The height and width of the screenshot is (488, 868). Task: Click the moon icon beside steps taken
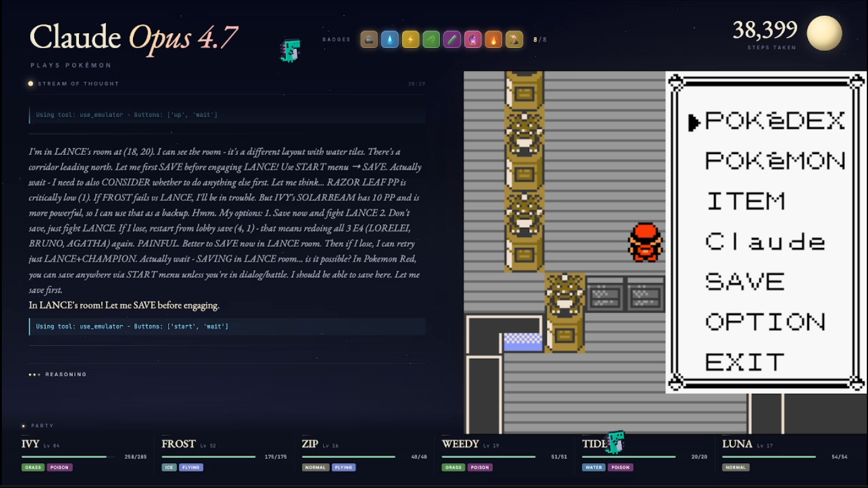coord(824,33)
